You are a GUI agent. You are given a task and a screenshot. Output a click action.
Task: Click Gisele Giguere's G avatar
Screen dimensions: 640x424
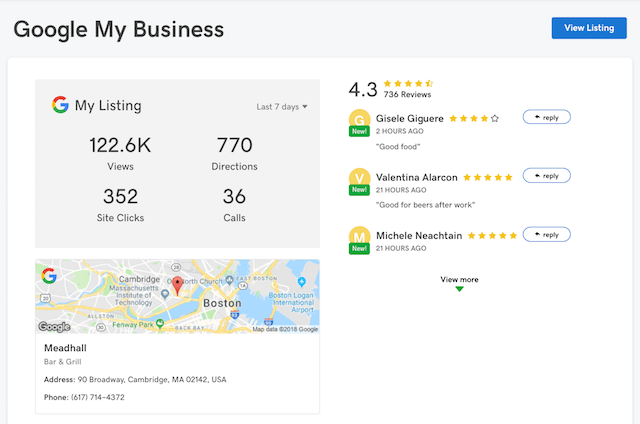click(x=359, y=118)
